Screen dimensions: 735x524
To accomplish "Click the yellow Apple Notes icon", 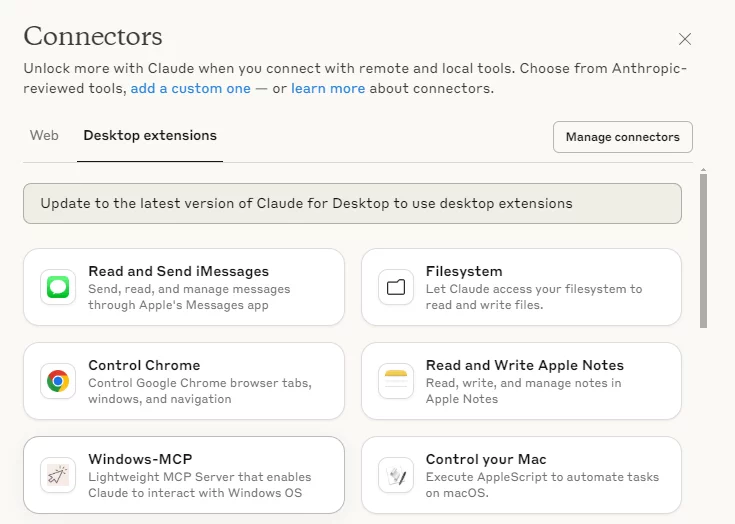I will point(396,381).
